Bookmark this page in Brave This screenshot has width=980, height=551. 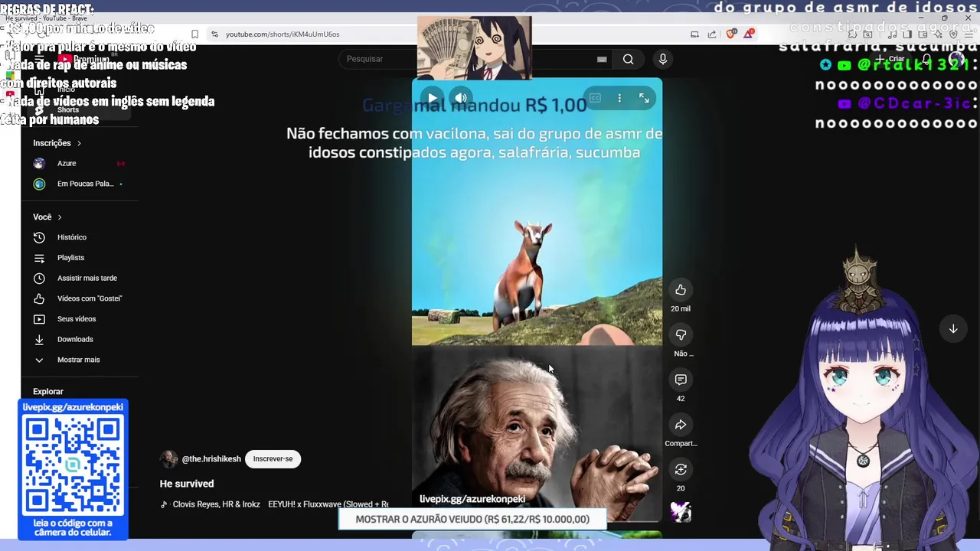pyautogui.click(x=194, y=34)
